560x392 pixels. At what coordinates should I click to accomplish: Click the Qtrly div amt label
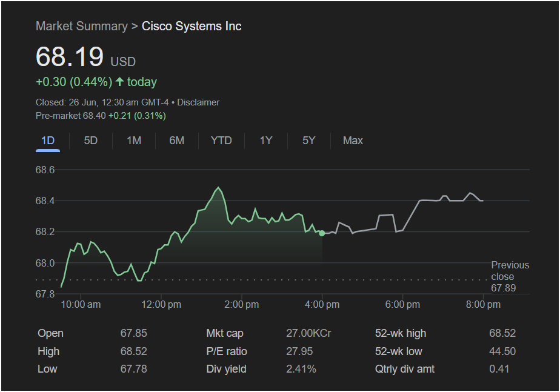click(x=405, y=369)
